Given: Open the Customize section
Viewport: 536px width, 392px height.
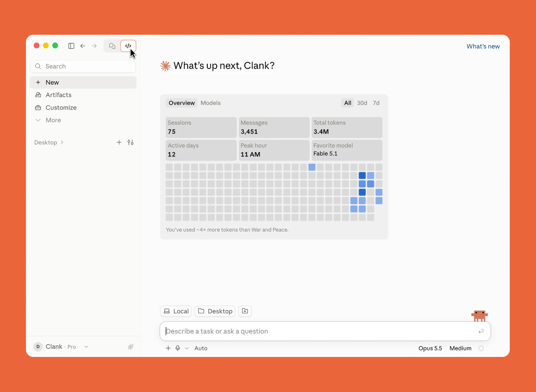Looking at the screenshot, I should click(x=83, y=108).
